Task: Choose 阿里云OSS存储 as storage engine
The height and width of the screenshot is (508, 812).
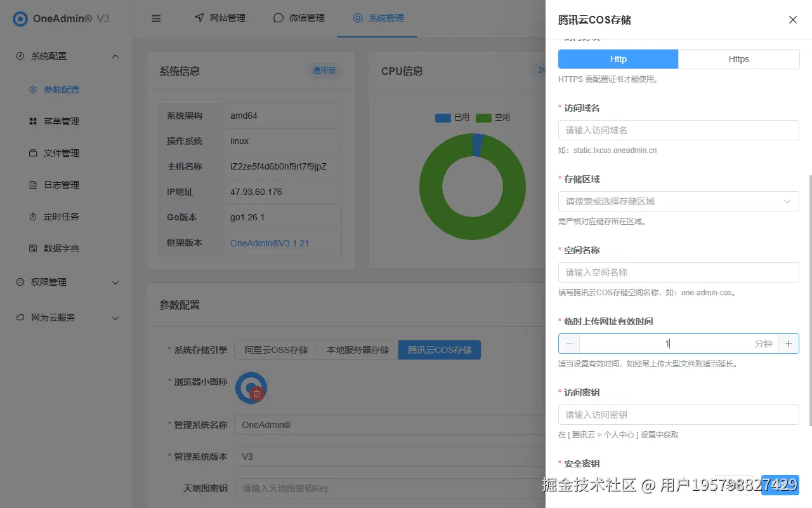Action: pyautogui.click(x=276, y=350)
